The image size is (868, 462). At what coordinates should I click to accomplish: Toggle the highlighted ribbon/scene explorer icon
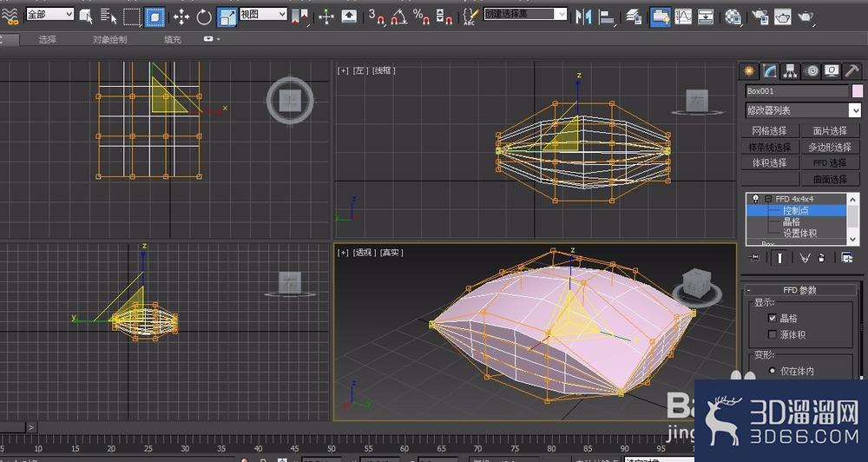pos(660,16)
